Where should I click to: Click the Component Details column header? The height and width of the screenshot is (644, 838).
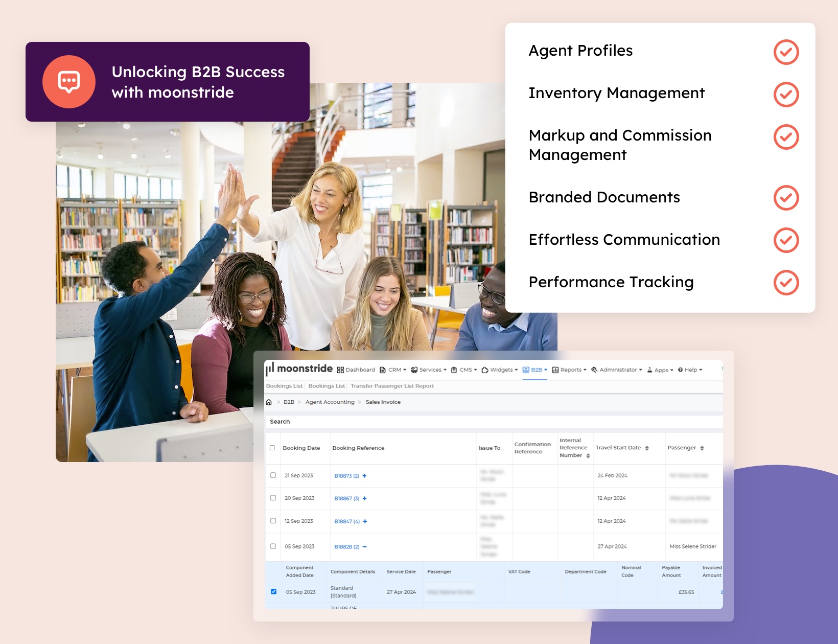coord(353,572)
